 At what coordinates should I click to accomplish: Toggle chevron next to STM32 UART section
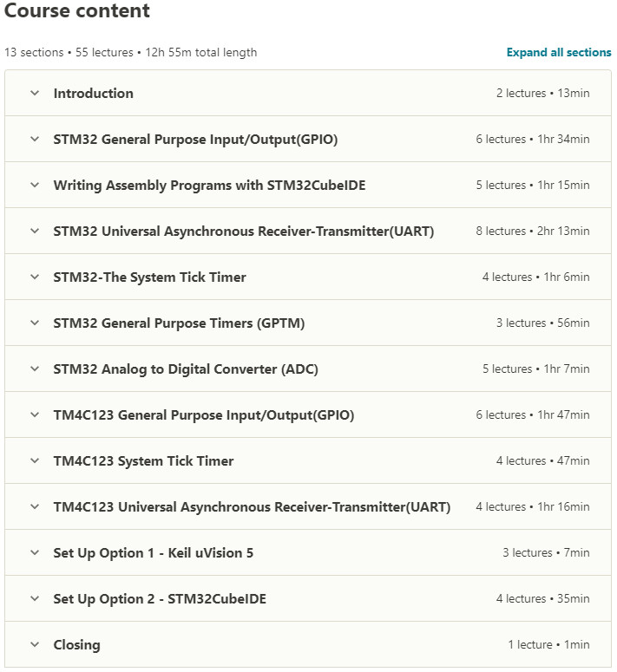point(35,232)
